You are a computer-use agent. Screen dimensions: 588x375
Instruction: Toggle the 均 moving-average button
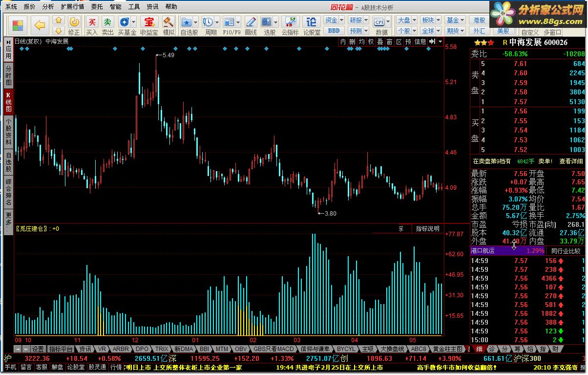coord(362,42)
